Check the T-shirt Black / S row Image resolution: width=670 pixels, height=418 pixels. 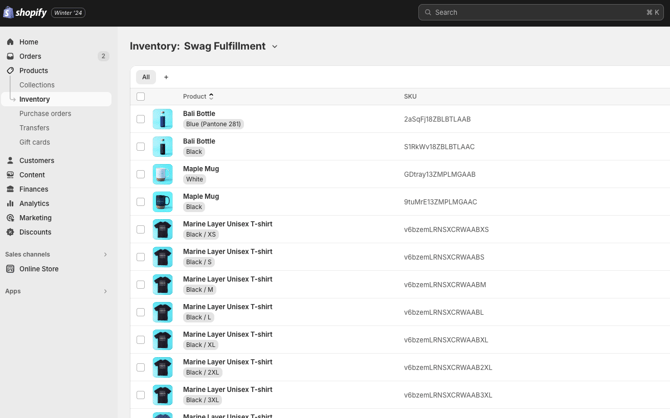[141, 257]
